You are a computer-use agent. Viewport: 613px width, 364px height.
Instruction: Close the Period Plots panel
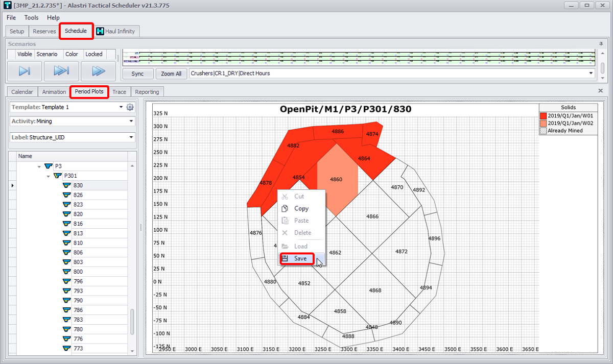click(600, 90)
